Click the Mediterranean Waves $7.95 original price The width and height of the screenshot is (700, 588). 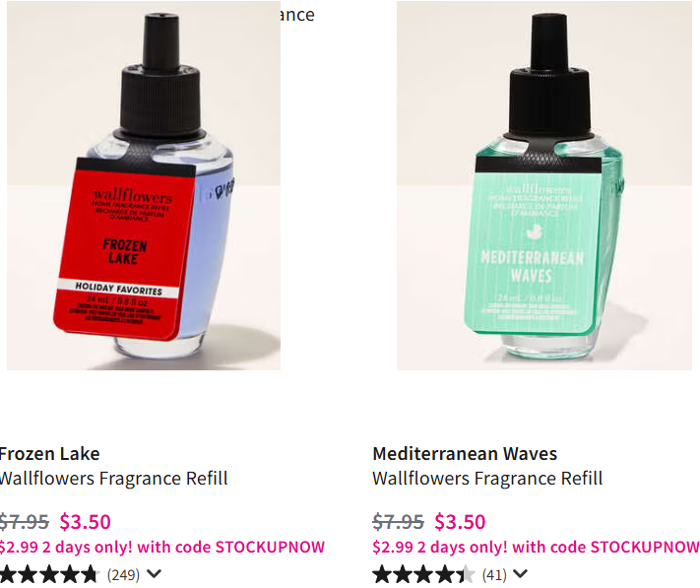398,521
